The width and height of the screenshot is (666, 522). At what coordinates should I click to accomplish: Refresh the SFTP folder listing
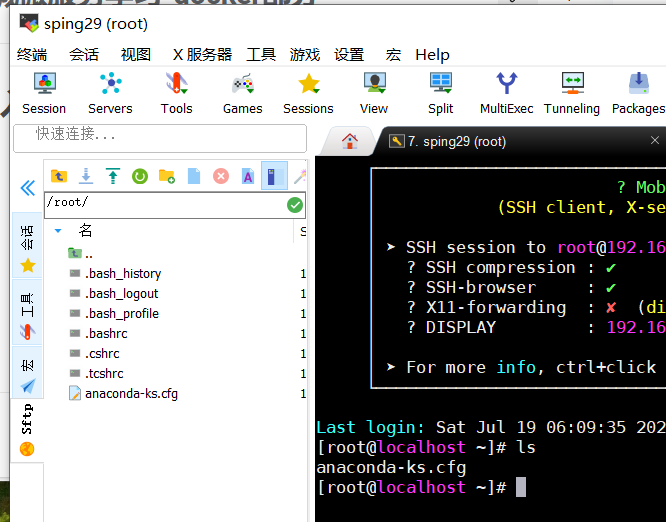pos(140,176)
